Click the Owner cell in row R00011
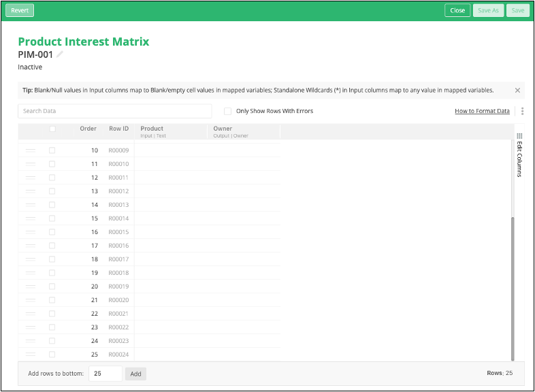 (244, 178)
